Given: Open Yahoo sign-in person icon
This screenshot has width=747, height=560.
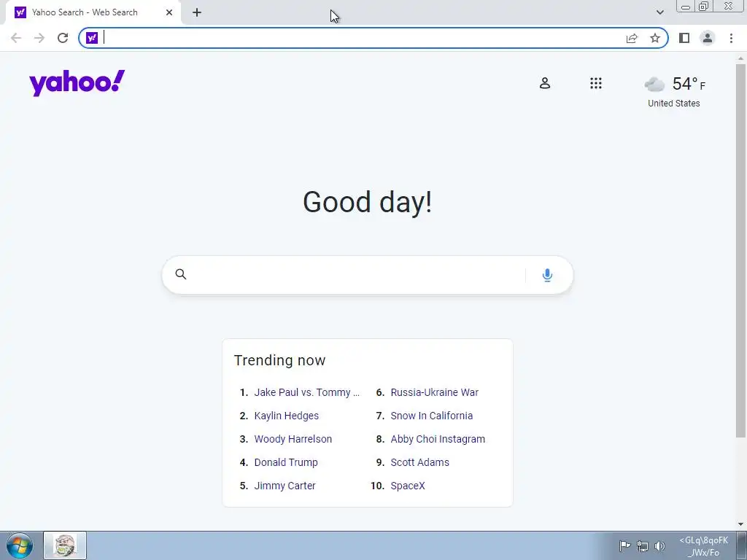Looking at the screenshot, I should point(544,83).
